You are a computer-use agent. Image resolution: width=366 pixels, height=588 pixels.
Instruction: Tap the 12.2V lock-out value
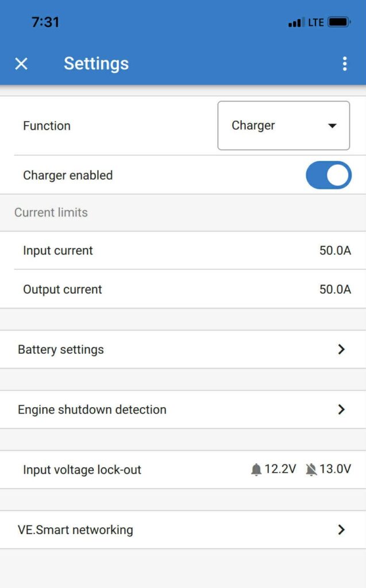(280, 469)
